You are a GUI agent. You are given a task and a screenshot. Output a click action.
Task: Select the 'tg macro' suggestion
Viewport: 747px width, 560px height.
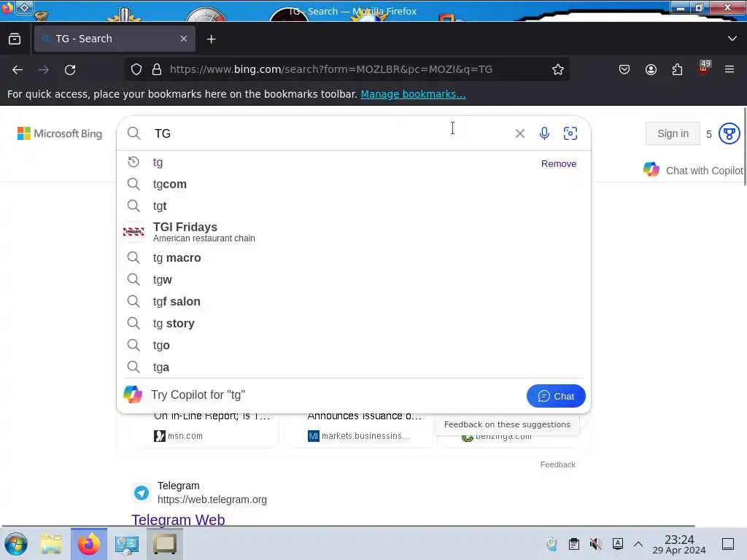(354, 257)
